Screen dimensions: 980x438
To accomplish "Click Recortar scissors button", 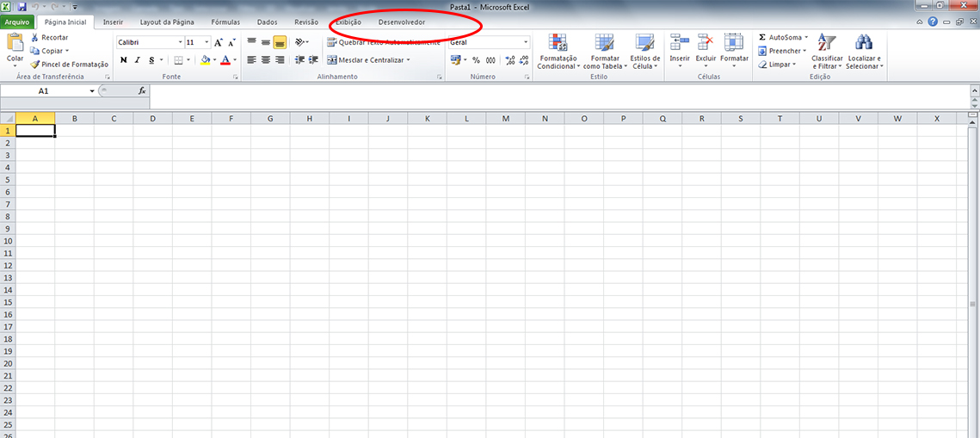I will 49,38.
